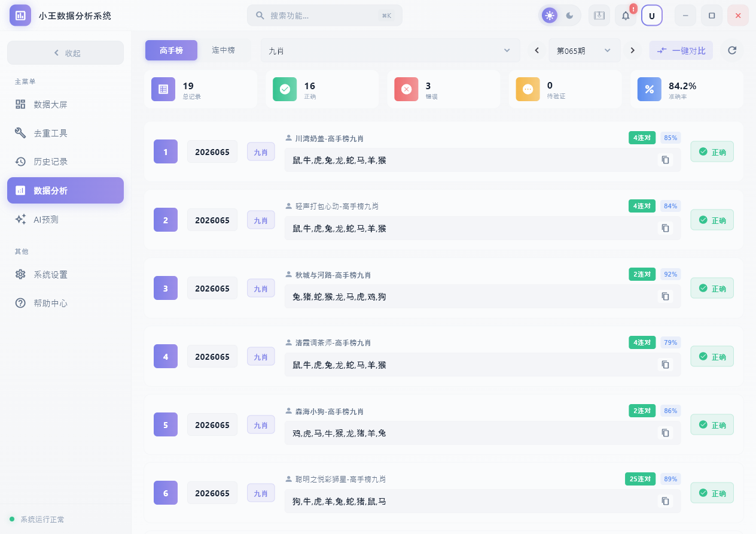This screenshot has width=756, height=534.
Task: Open 历史记录 from the sidebar
Action: pos(51,162)
